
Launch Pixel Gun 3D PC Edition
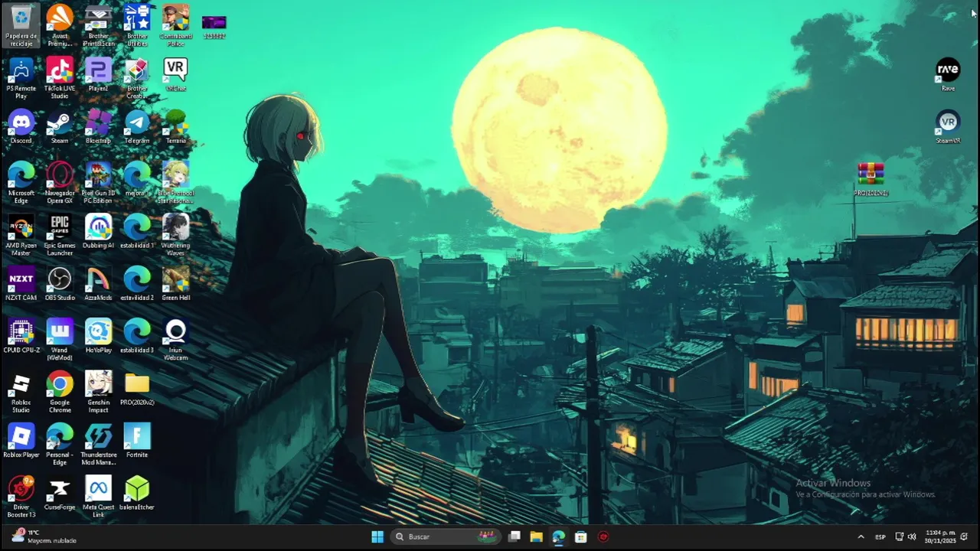pos(98,182)
